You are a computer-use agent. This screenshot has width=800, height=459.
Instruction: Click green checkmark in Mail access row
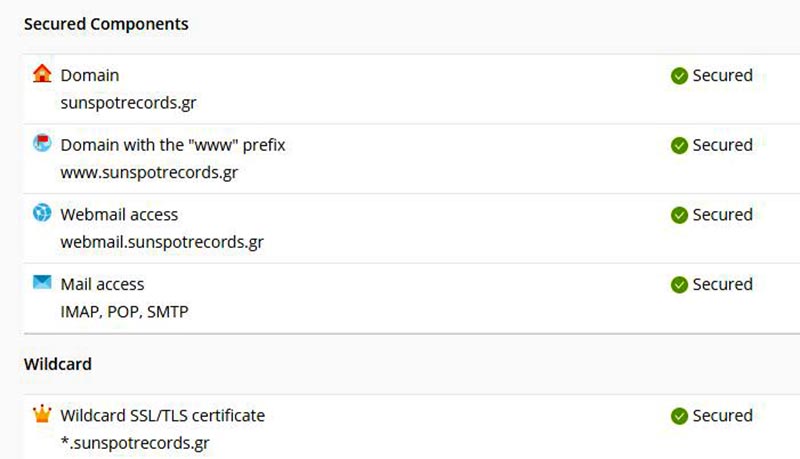(679, 285)
